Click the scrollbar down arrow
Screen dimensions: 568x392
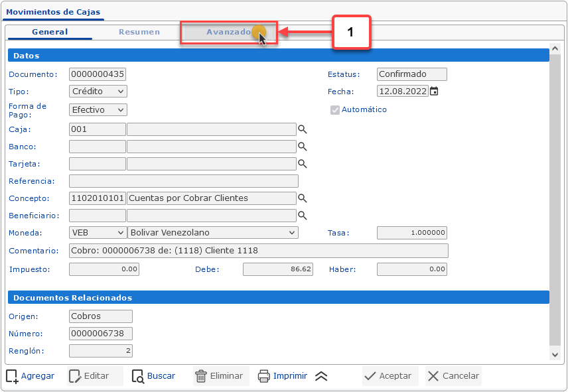pos(555,356)
